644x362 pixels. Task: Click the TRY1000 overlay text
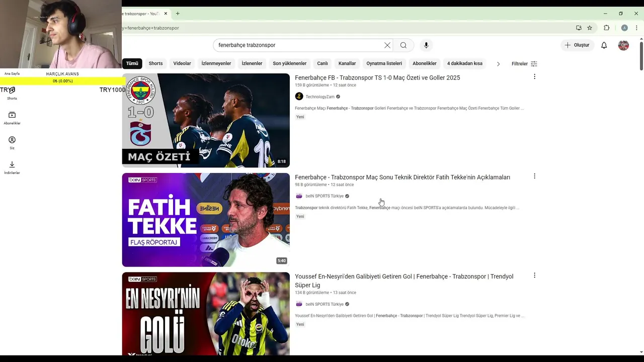click(x=112, y=90)
